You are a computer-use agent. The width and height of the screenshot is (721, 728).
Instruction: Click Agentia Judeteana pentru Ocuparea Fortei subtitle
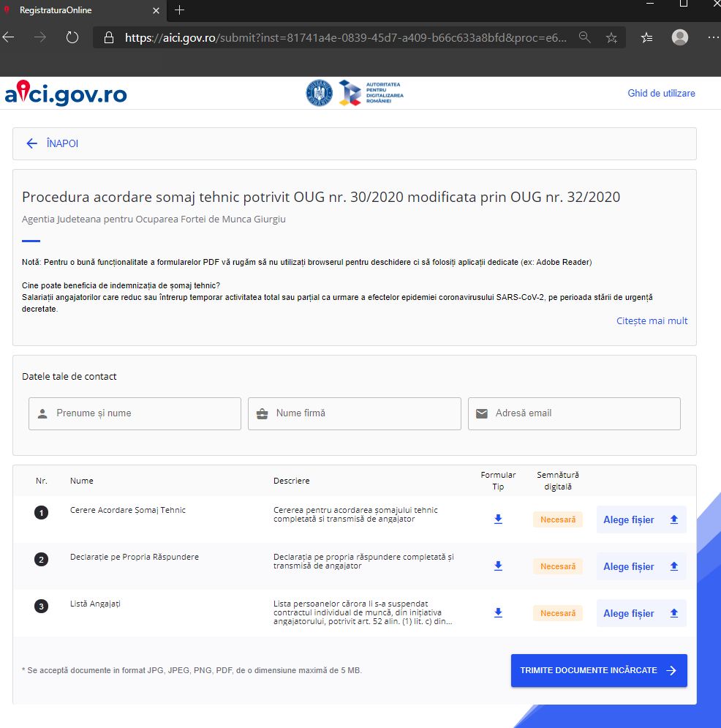tap(154, 219)
